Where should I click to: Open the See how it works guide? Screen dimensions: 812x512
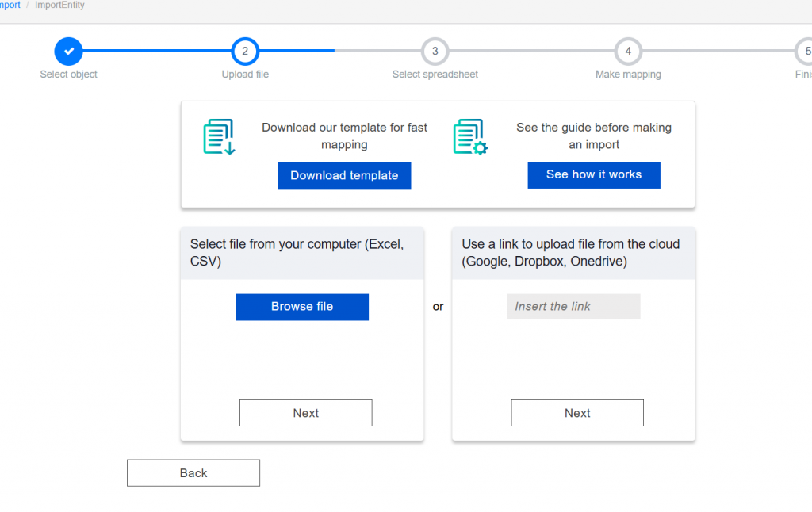pyautogui.click(x=593, y=175)
